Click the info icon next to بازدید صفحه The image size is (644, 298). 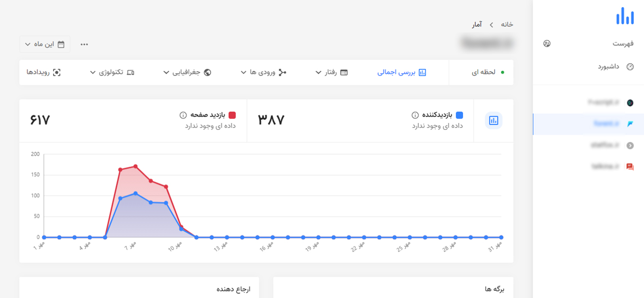pyautogui.click(x=183, y=115)
